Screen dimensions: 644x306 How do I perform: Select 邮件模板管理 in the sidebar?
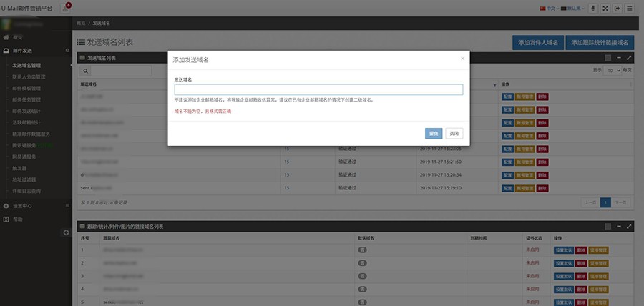(26, 88)
